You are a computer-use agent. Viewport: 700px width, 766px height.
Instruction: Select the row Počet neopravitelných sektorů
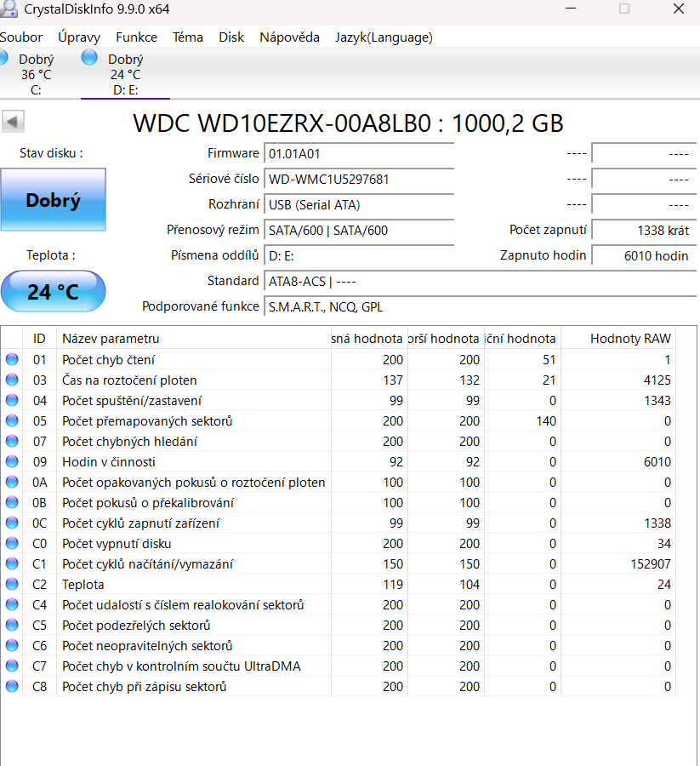[x=339, y=645]
